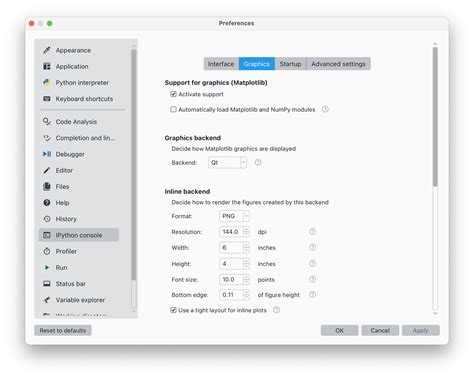Switch to the Interface tab
Image resolution: width=474 pixels, height=378 pixels.
point(221,64)
